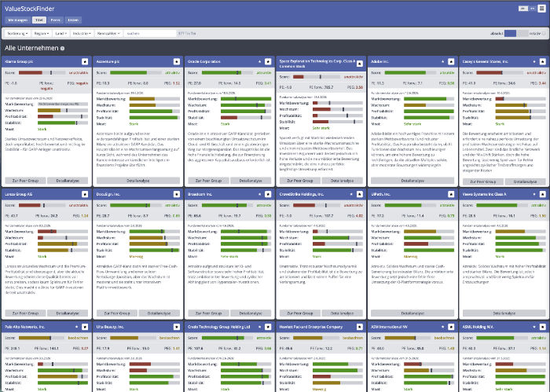The width and height of the screenshot is (550, 392).
Task: Click the white square icon on UiPath card
Action: (451, 194)
